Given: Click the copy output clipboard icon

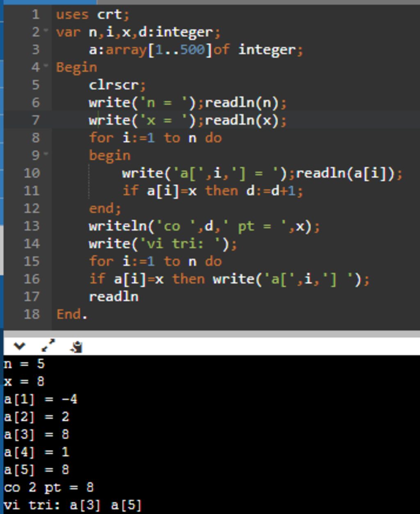Looking at the screenshot, I should click(x=76, y=347).
